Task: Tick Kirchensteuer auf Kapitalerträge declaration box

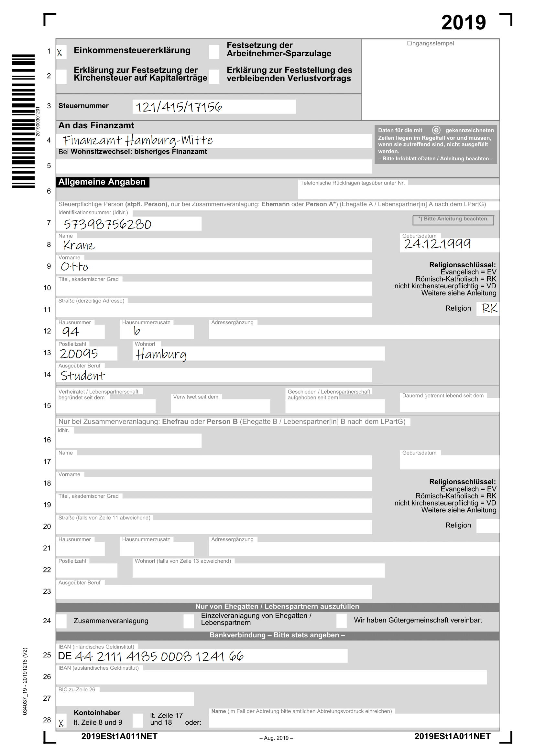Action: click(x=61, y=76)
